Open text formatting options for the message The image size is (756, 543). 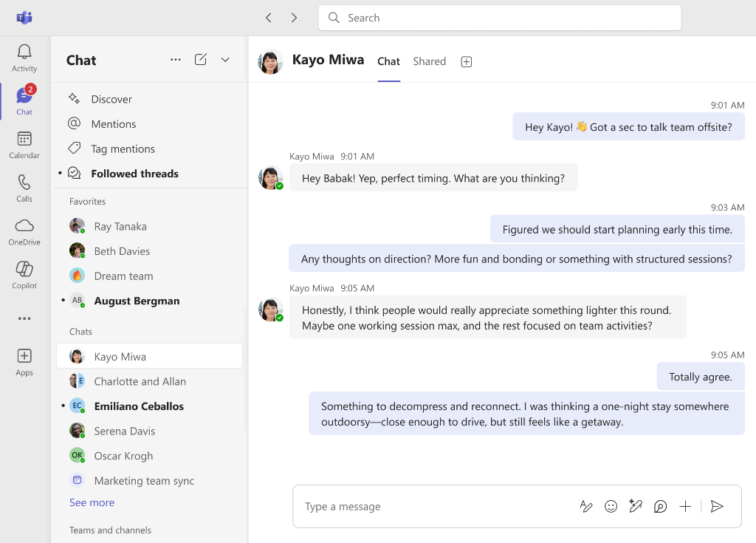click(586, 506)
